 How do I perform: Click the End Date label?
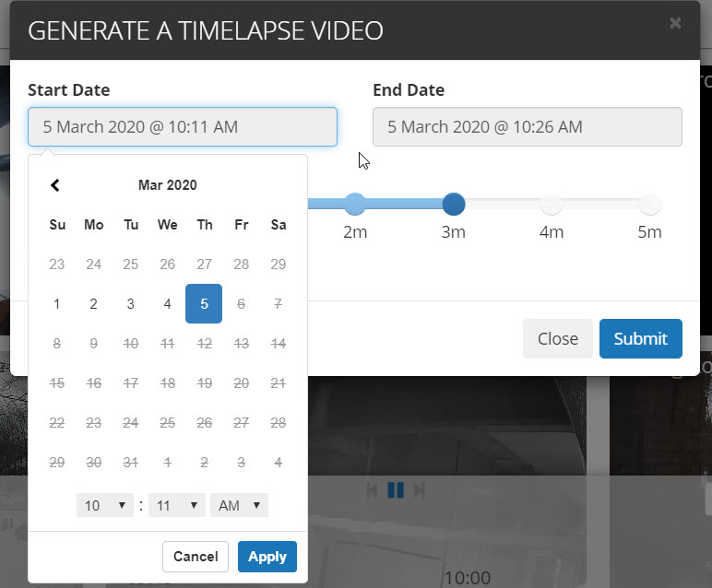[409, 89]
